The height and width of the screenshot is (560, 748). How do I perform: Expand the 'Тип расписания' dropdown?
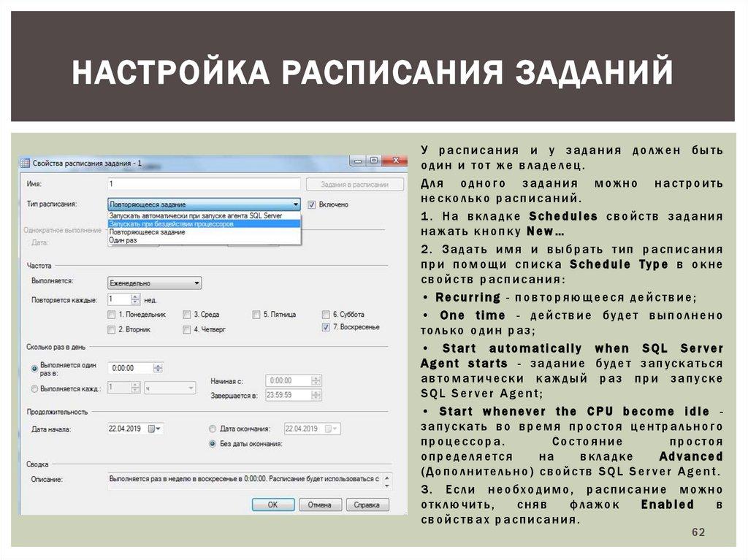pyautogui.click(x=295, y=205)
